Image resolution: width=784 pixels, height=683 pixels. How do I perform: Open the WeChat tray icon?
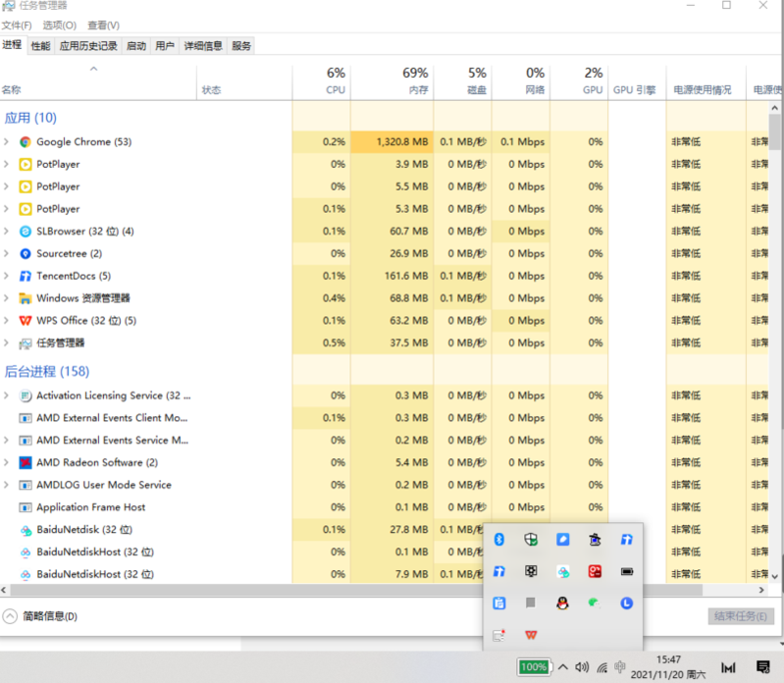(594, 603)
